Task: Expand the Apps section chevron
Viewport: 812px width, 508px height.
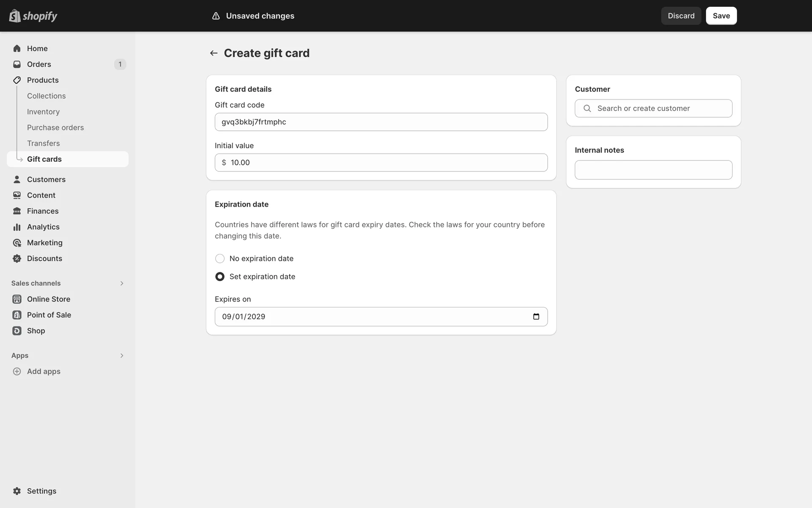Action: (122, 356)
